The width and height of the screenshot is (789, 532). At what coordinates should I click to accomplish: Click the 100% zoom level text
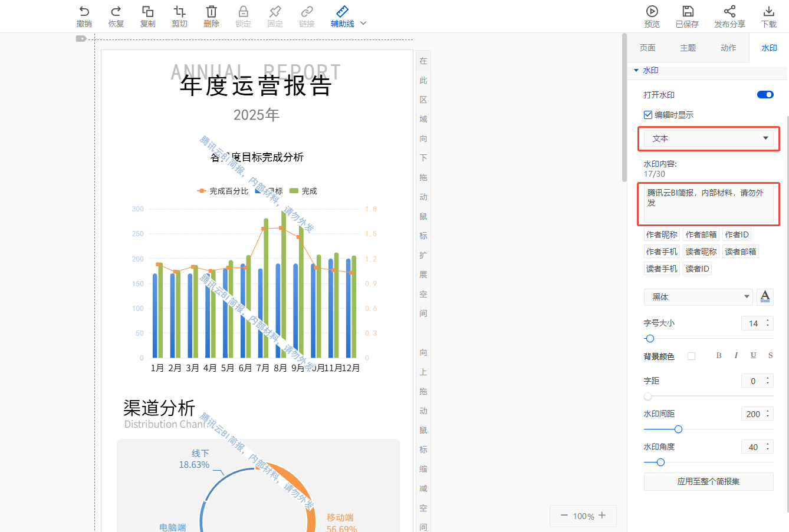pos(583,516)
